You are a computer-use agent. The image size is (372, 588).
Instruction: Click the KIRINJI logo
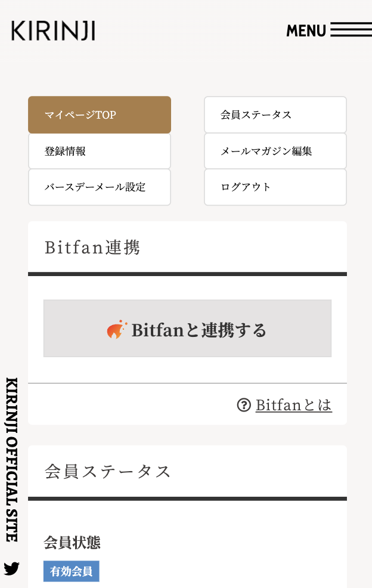click(53, 31)
